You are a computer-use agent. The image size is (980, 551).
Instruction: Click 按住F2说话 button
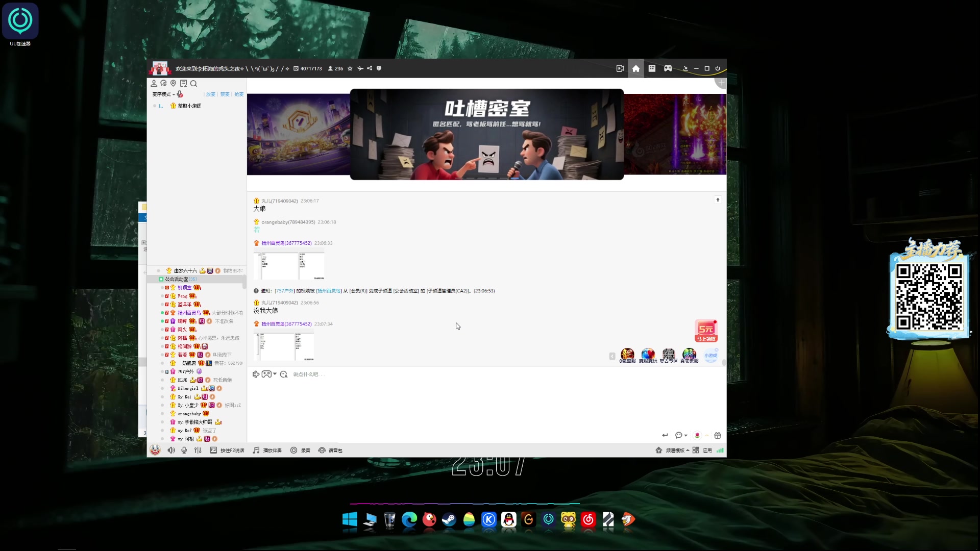pyautogui.click(x=227, y=450)
